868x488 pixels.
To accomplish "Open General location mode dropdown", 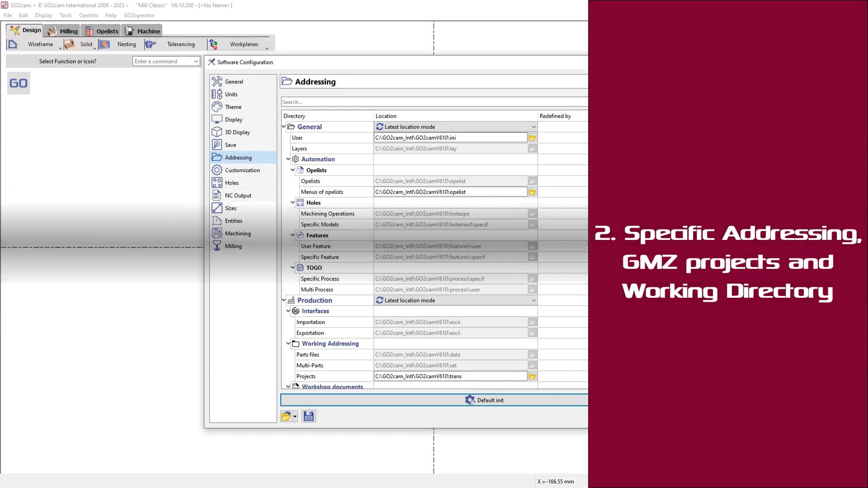I will [456, 127].
